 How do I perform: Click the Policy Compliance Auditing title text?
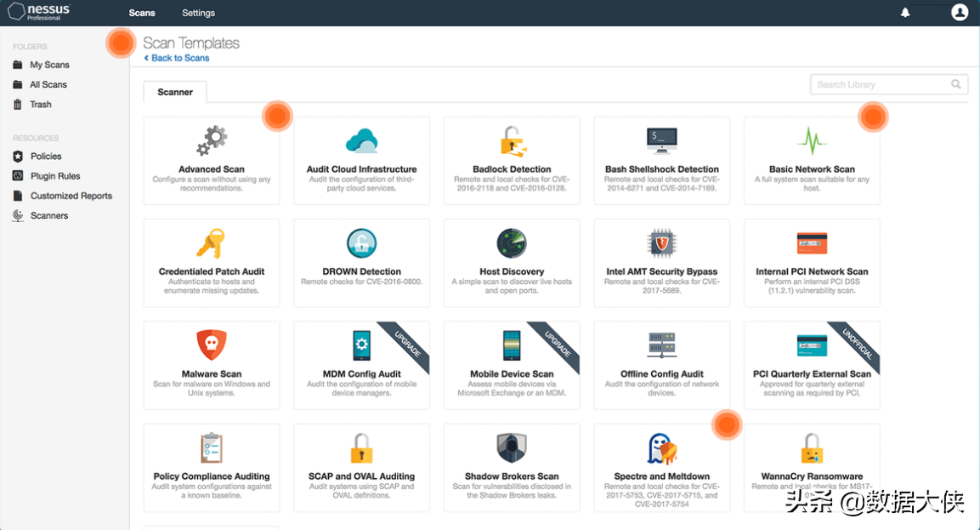click(x=212, y=476)
